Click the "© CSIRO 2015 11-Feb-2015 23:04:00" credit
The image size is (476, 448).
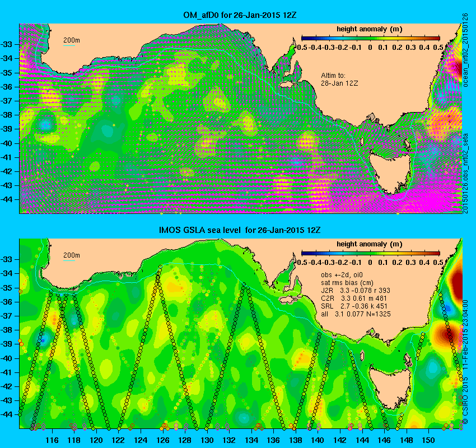tap(465, 362)
